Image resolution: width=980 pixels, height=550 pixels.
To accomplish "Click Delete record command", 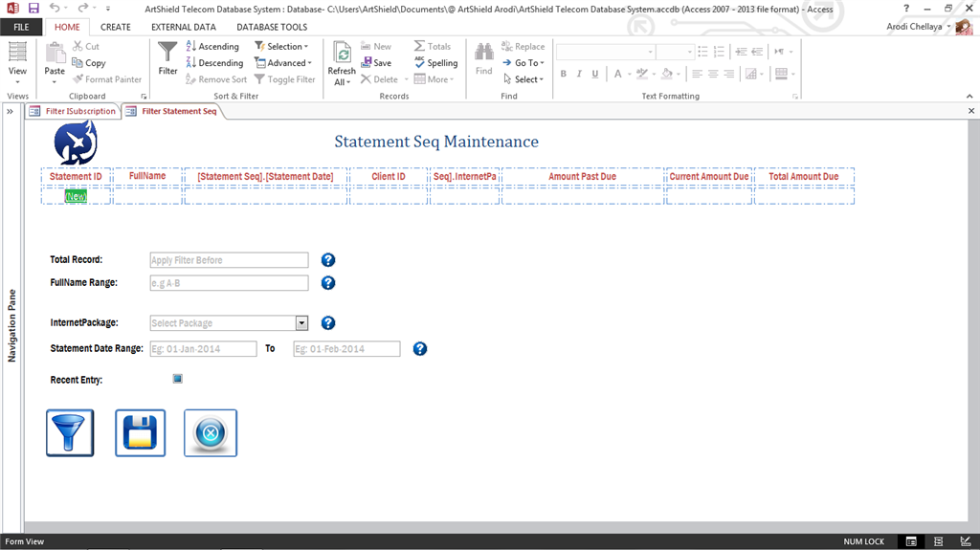I will point(379,79).
